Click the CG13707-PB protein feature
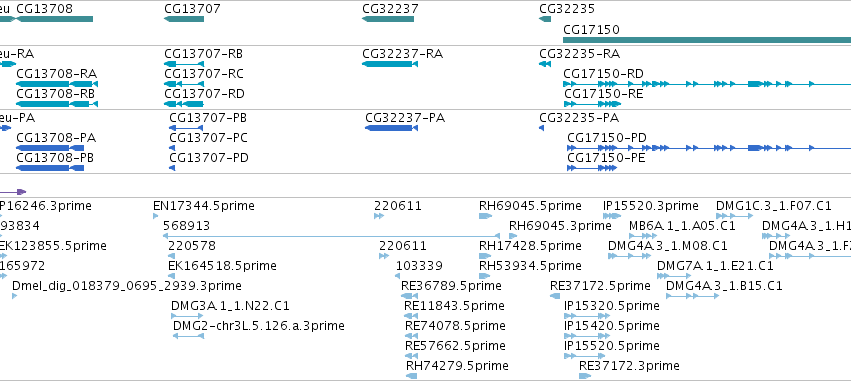Image resolution: width=851 pixels, height=381 pixels. coord(186,128)
